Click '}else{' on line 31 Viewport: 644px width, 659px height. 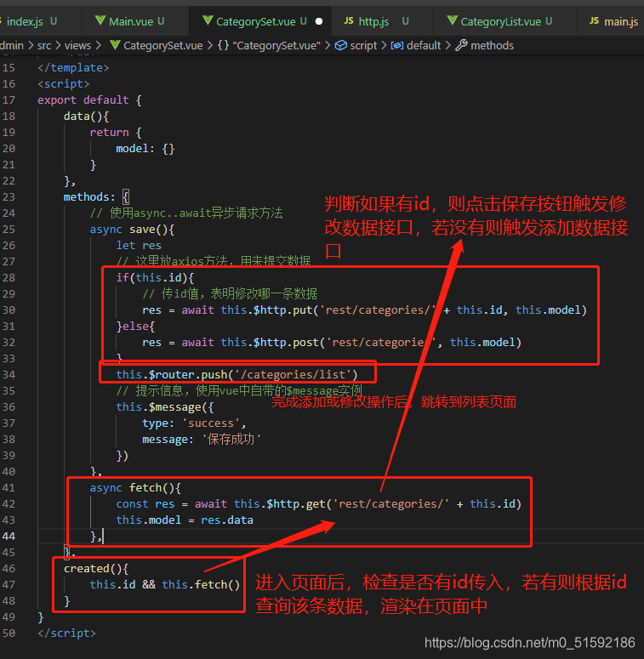(x=135, y=327)
